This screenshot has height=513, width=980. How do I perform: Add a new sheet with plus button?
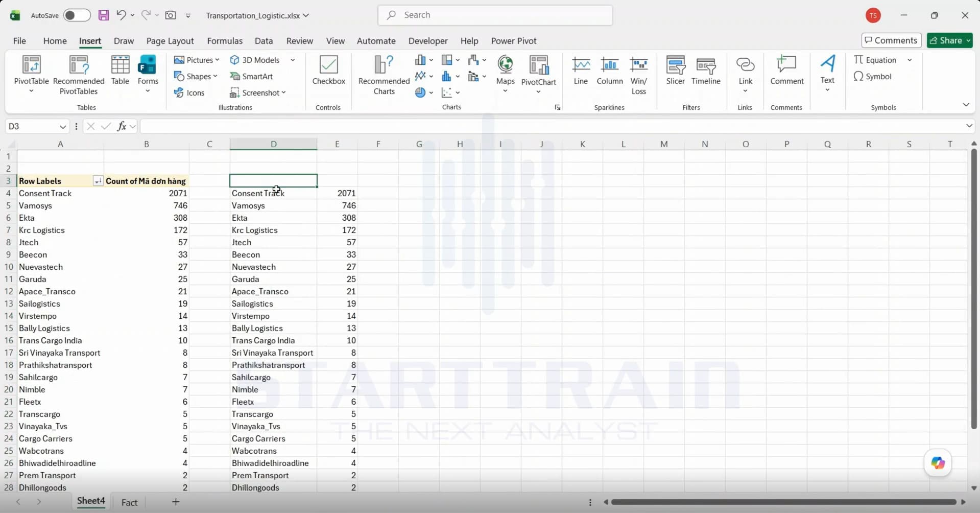pos(176,502)
